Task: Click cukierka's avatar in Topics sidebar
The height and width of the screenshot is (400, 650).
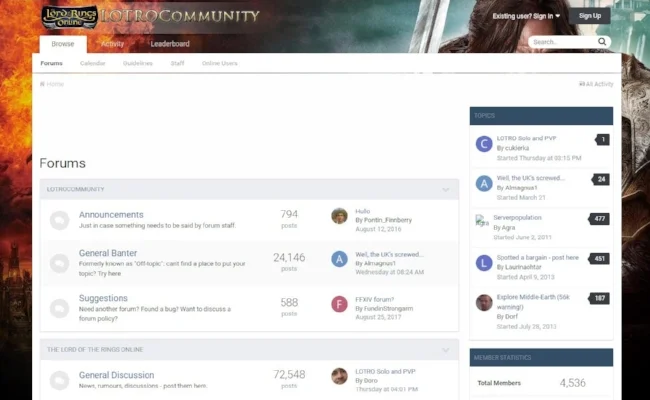Action: 484,144
